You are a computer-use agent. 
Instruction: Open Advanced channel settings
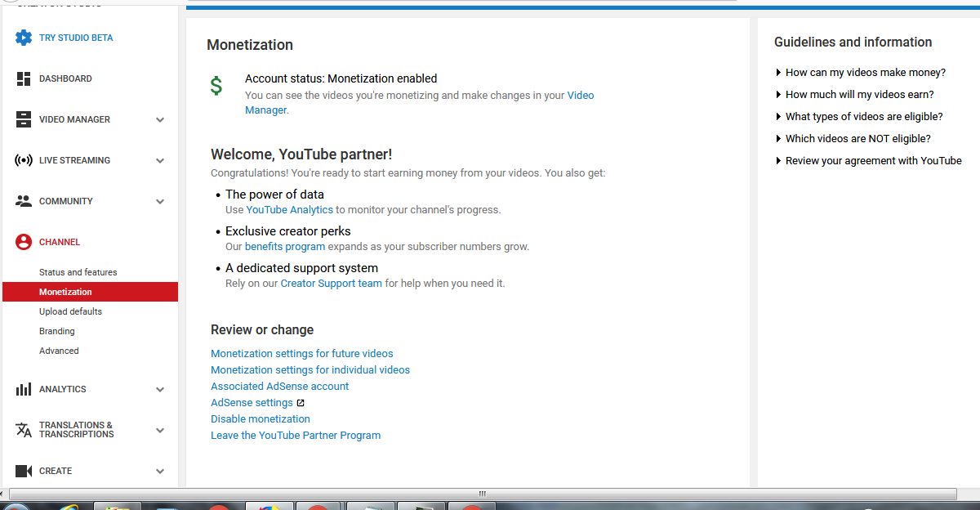tap(59, 351)
